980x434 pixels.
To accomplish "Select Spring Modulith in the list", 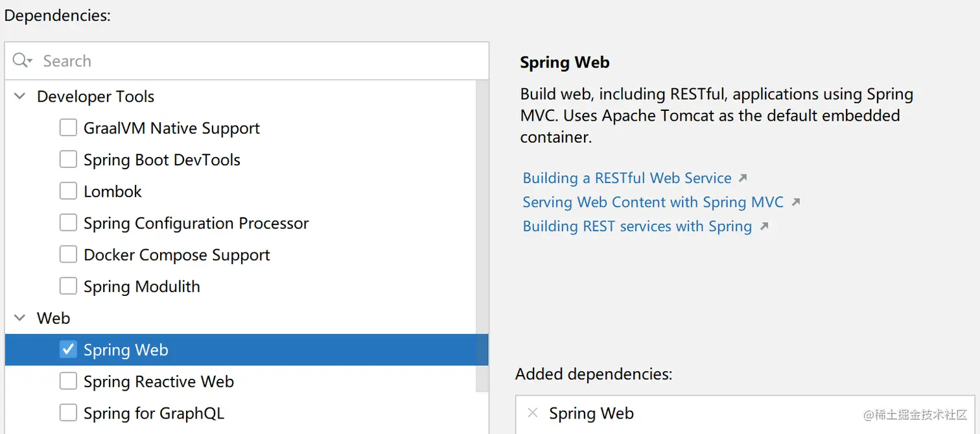I will click(x=141, y=287).
